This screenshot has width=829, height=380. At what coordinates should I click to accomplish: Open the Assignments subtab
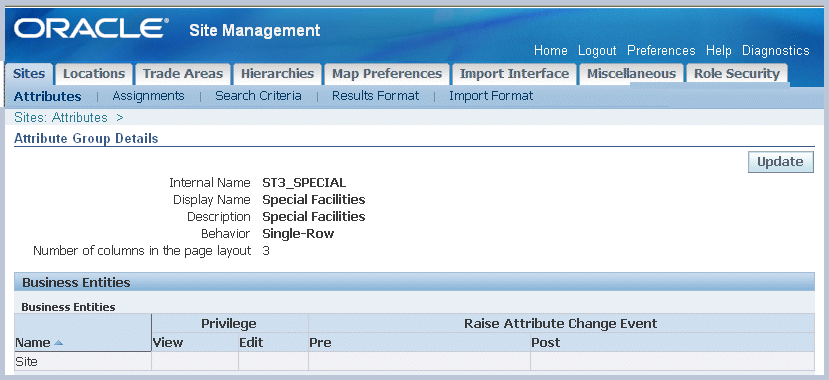(x=148, y=96)
